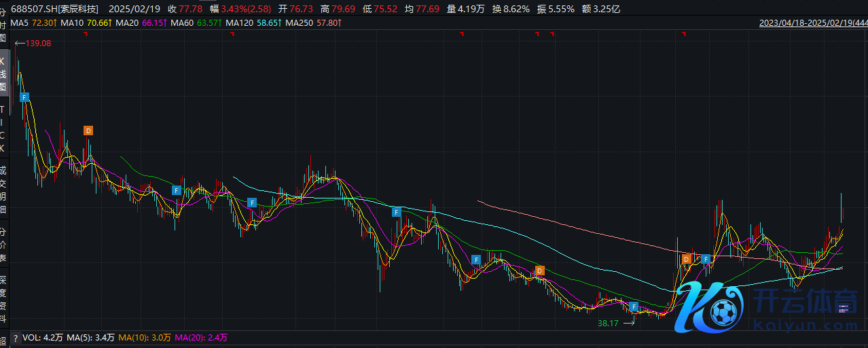Click the rightmost orange D marker on chart

point(687,259)
